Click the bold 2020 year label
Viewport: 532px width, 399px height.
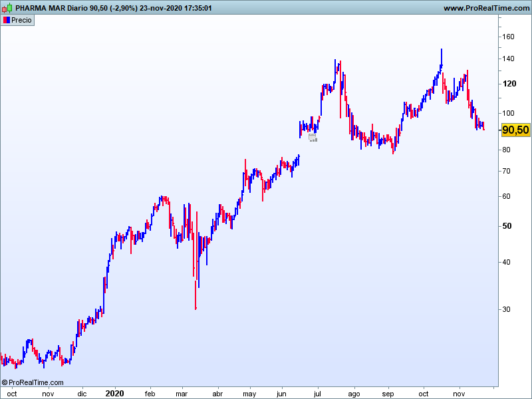[115, 393]
